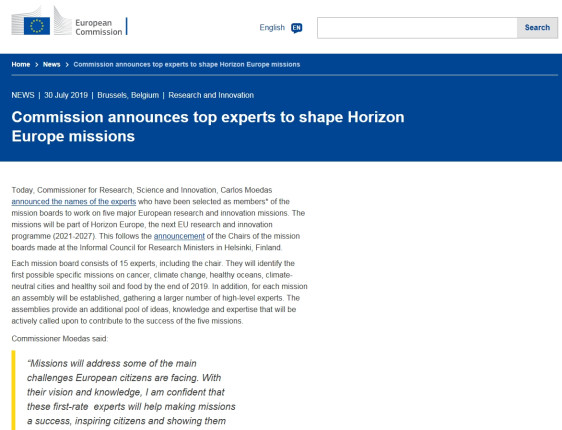Click the quote beginning 'Missions will address'
This screenshot has height=430, width=562.
131,392
